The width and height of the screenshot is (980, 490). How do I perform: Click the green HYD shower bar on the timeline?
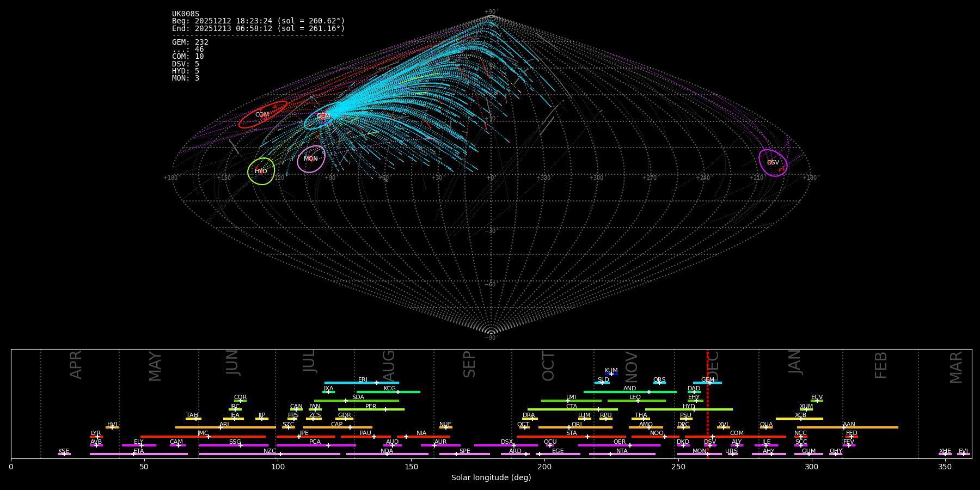(x=689, y=409)
